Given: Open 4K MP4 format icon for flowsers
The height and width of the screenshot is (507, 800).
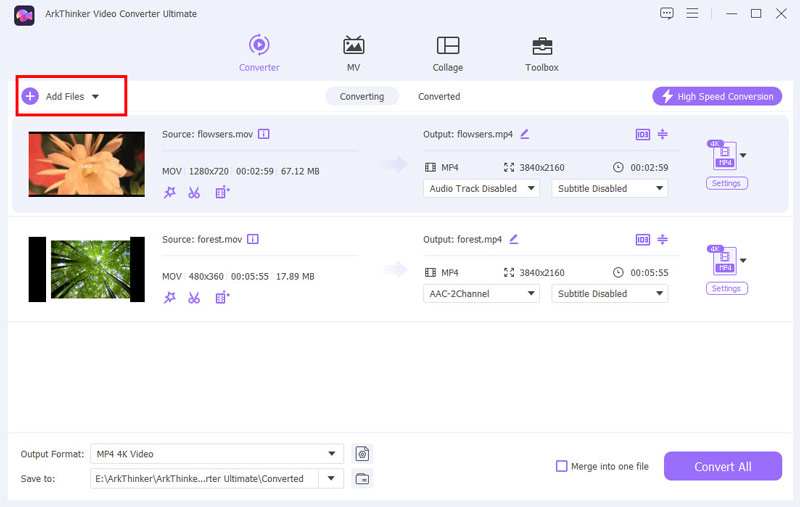Looking at the screenshot, I should (723, 155).
